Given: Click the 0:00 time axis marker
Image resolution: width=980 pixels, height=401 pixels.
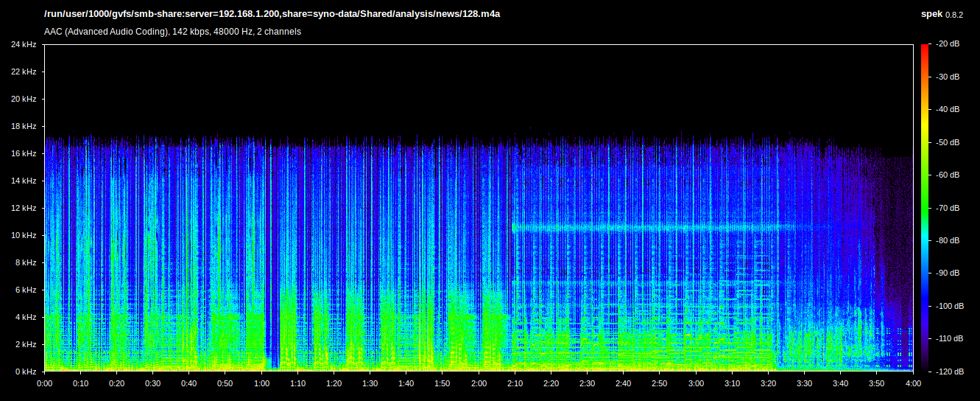Looking at the screenshot, I should click(x=44, y=384).
